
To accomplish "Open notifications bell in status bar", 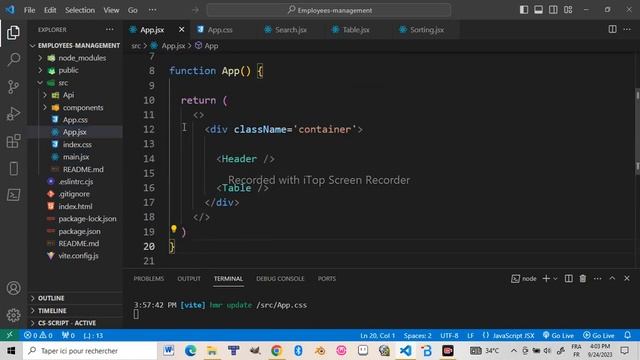I will [627, 335].
